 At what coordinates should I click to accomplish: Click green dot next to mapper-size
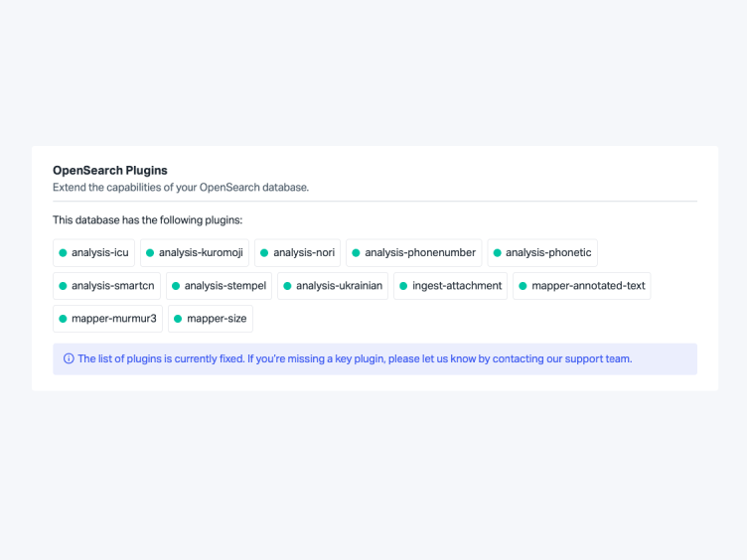pyautogui.click(x=178, y=319)
